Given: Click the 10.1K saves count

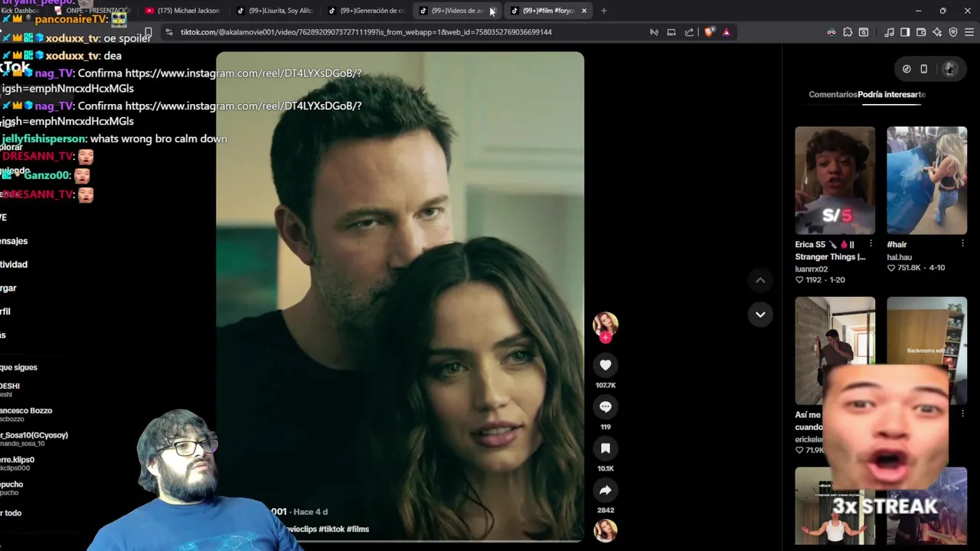Looking at the screenshot, I should [x=605, y=468].
